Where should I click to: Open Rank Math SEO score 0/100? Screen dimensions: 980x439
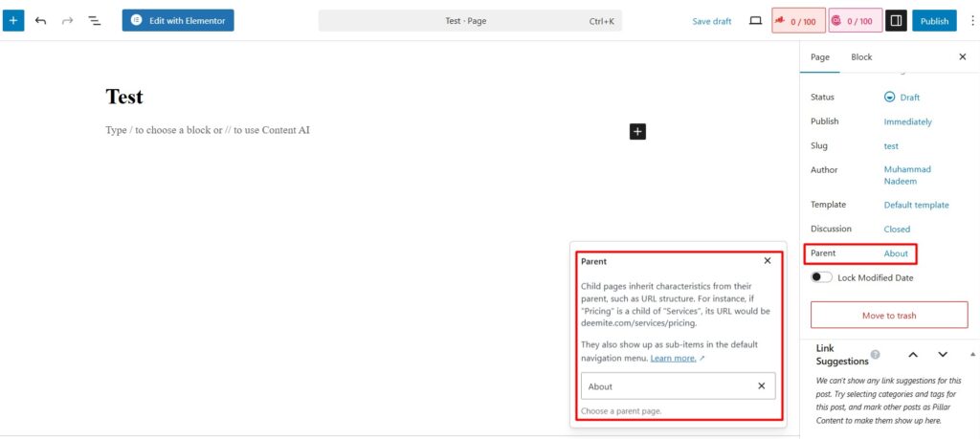(x=799, y=21)
